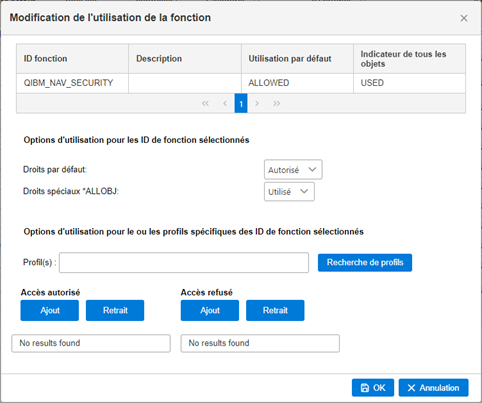
Task: Click Ajout under Accès refusé
Action: (x=210, y=310)
